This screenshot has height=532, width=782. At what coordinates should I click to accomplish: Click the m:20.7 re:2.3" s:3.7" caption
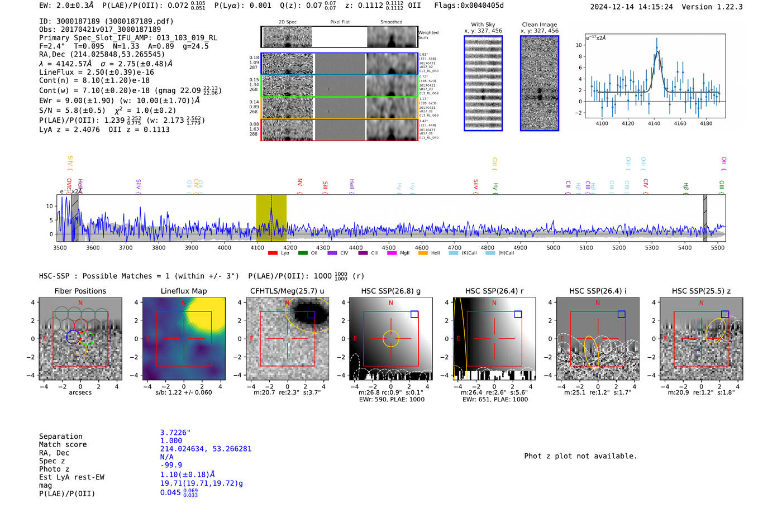288,392
